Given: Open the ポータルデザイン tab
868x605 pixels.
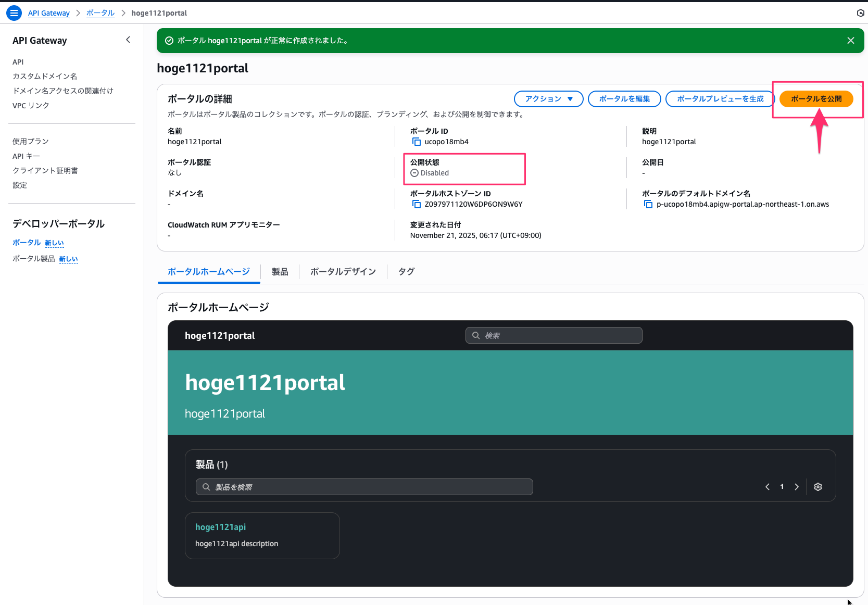Looking at the screenshot, I should click(343, 272).
